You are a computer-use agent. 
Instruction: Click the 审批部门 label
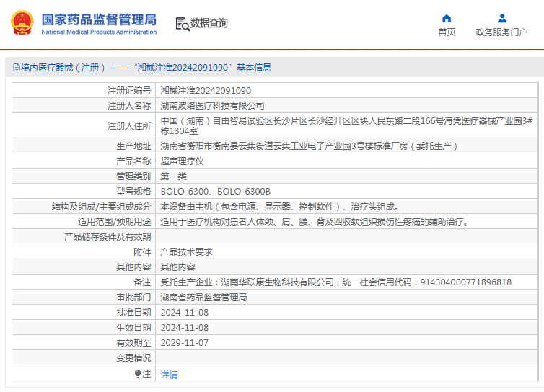click(x=133, y=298)
